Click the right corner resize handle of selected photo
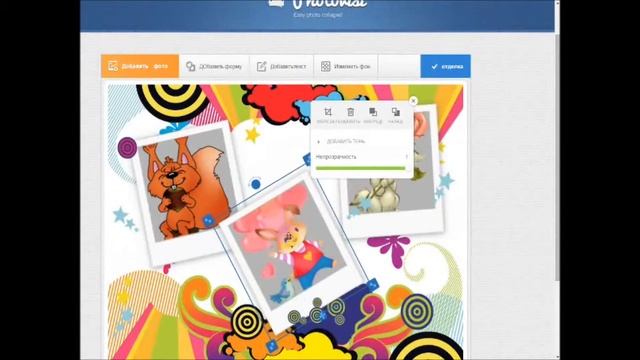This screenshot has height=360, width=640. pos(372,284)
